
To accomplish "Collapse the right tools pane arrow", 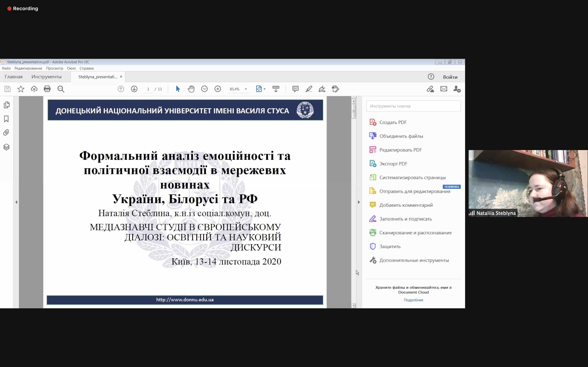I will click(x=359, y=202).
